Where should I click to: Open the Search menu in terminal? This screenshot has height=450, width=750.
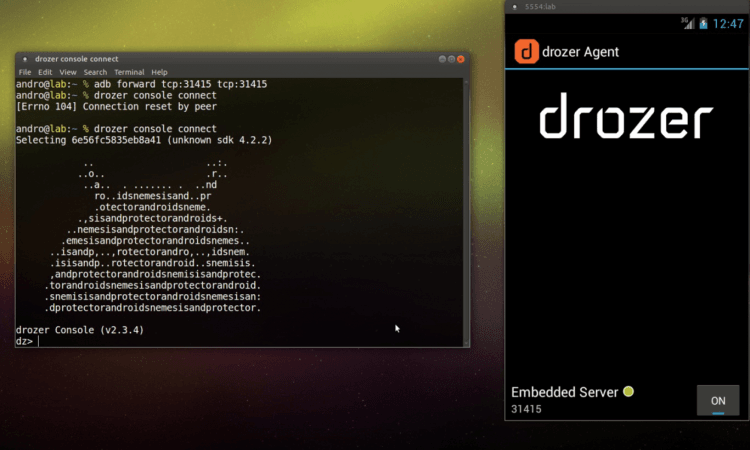[95, 72]
